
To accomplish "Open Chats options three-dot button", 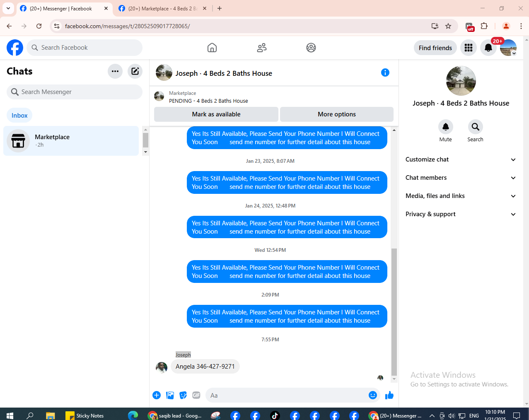I will point(115,71).
